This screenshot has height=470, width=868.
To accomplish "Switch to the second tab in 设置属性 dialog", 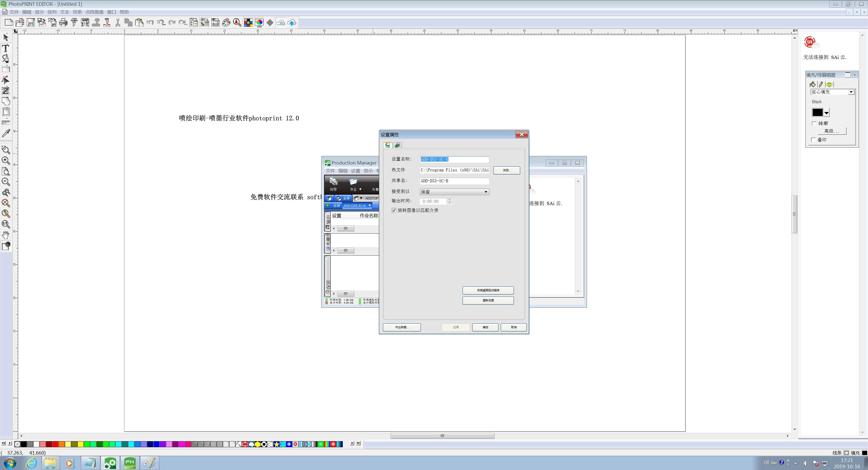I will click(x=397, y=145).
